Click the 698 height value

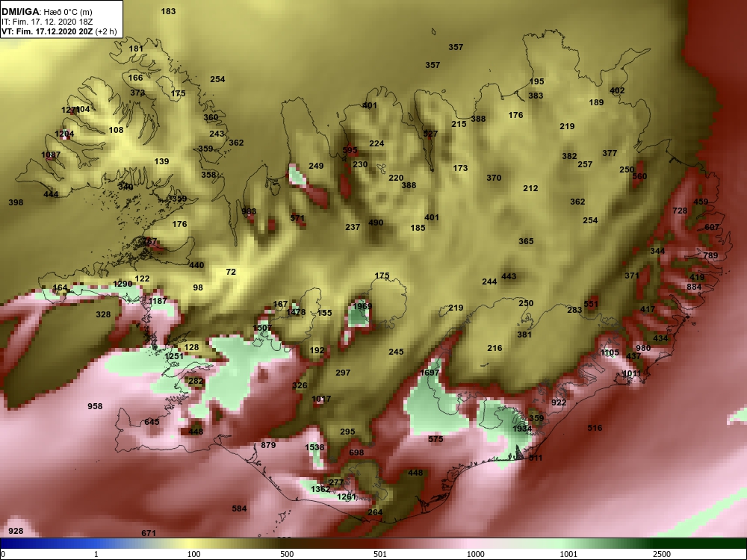point(357,453)
